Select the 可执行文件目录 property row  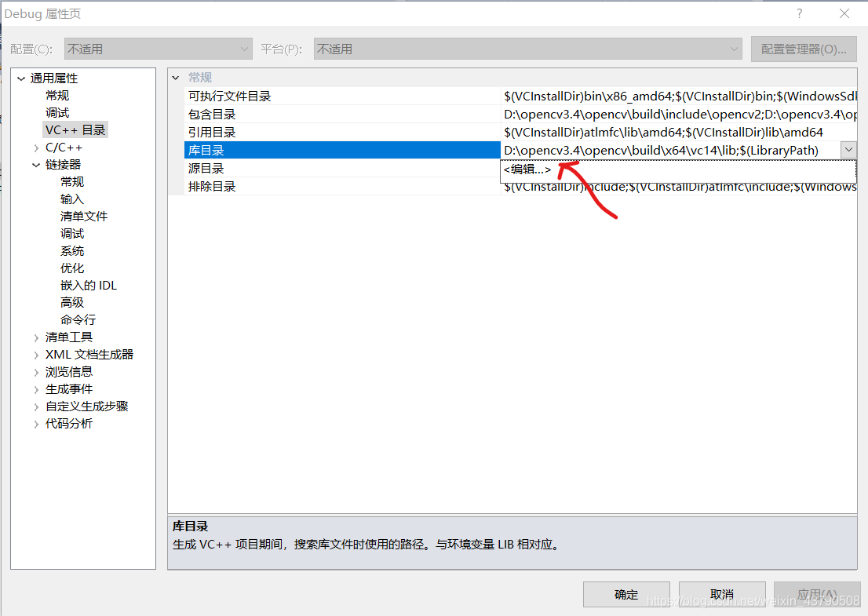pos(342,97)
